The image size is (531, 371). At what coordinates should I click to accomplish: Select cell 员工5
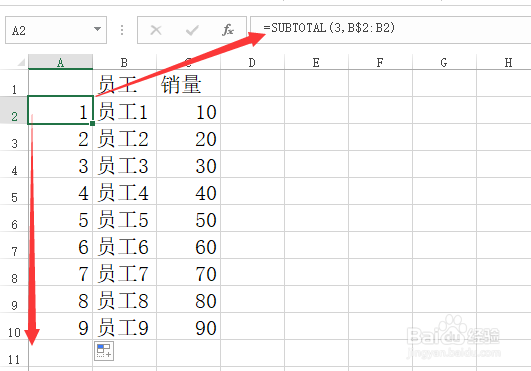[124, 218]
